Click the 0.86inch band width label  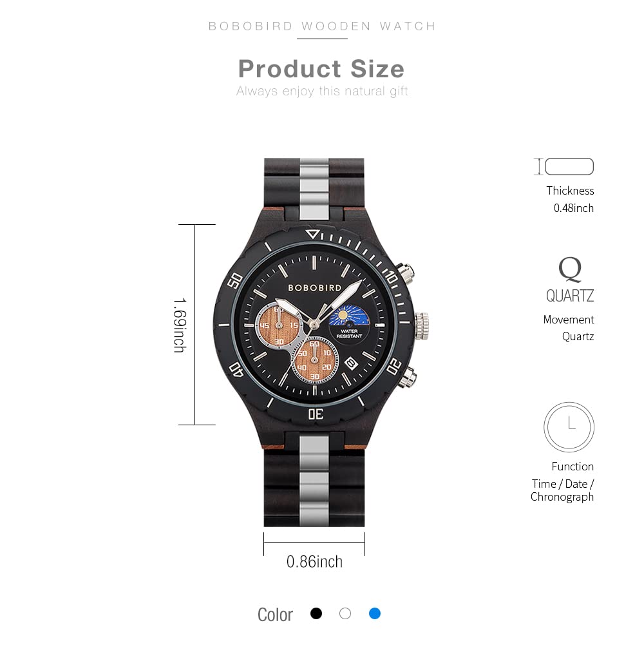[x=314, y=562]
